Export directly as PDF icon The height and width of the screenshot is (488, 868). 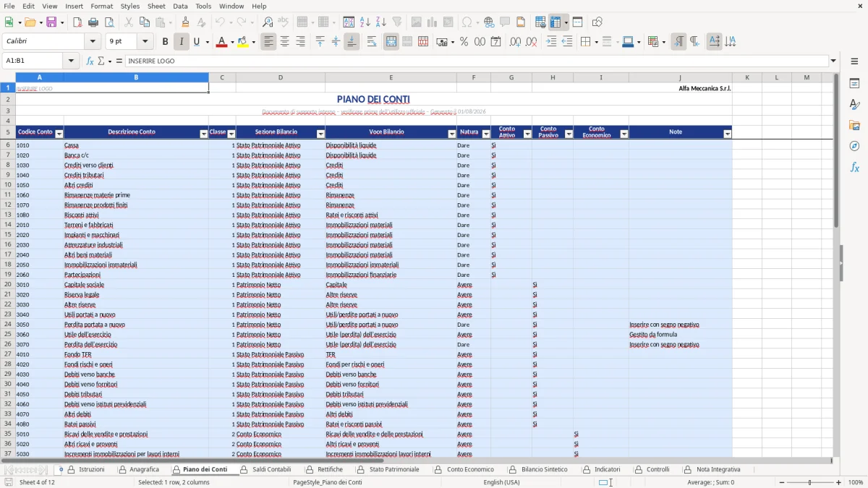point(77,22)
